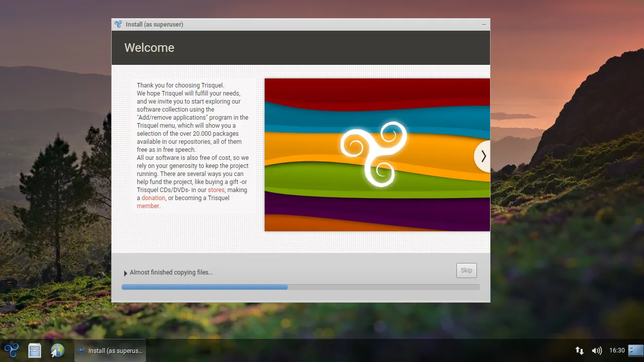Click the desktop pager in the tray
The width and height of the screenshot is (644, 362).
(x=635, y=350)
